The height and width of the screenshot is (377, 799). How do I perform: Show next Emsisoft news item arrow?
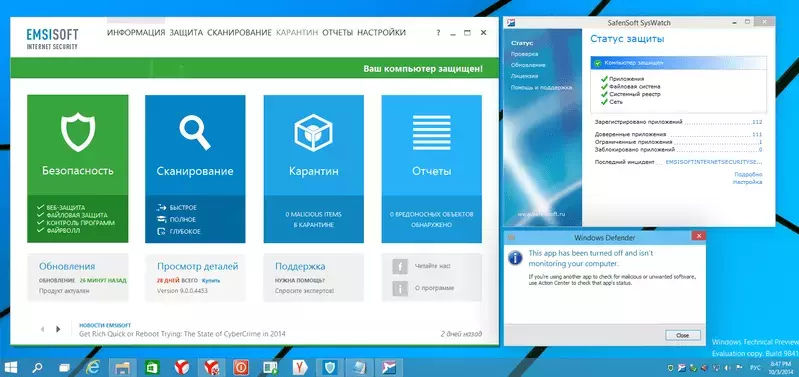click(x=58, y=329)
